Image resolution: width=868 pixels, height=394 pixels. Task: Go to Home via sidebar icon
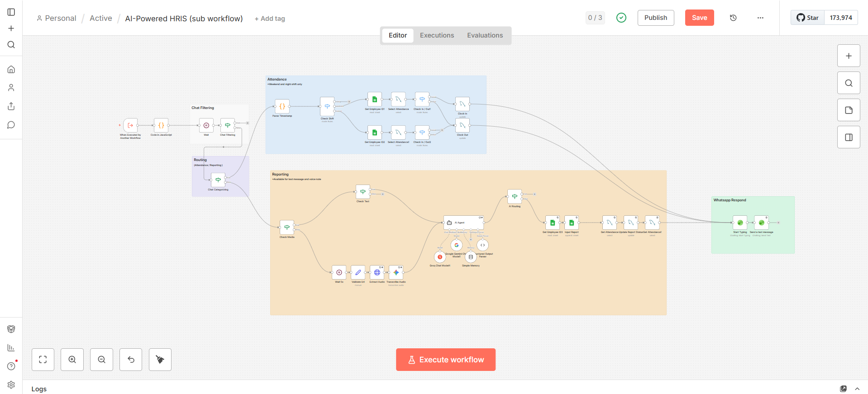(11, 69)
